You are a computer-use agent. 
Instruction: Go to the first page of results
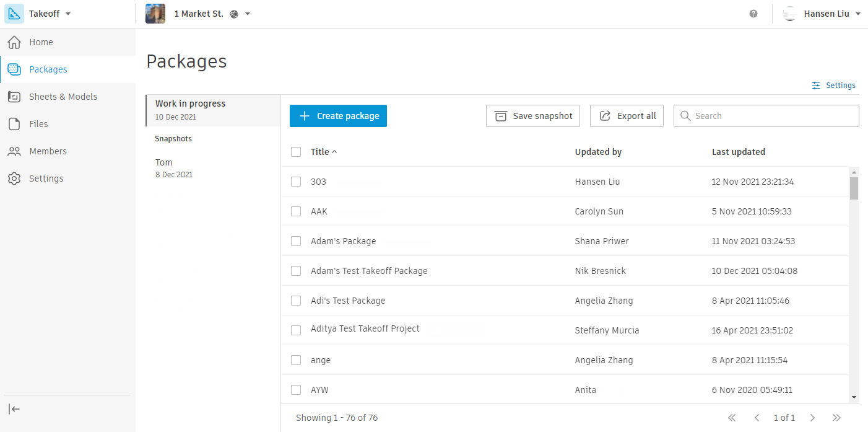pos(732,418)
